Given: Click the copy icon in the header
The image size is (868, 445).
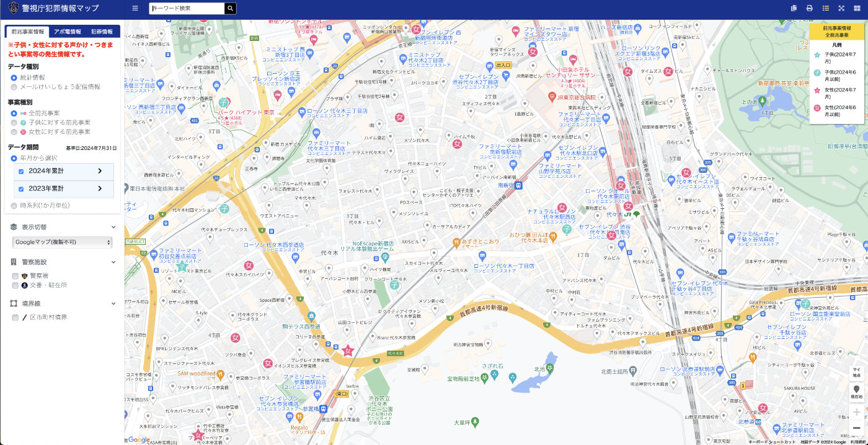Looking at the screenshot, I should coord(794,9).
